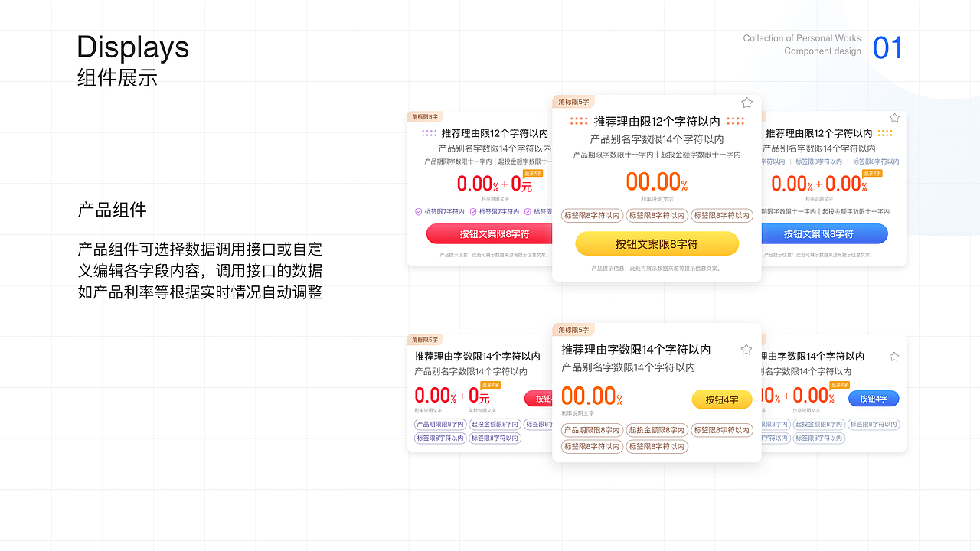Select the blue-gray 起投金额限8字内 tag on the bottom right card
Image resolution: width=980 pixels, height=551 pixels.
coord(818,424)
